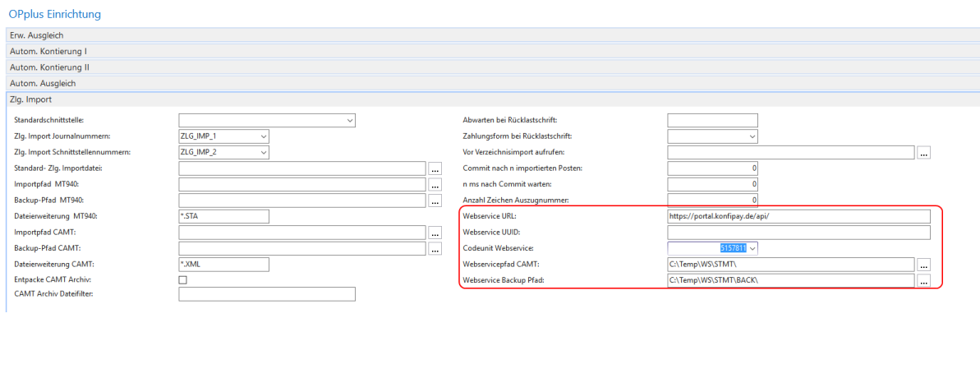The image size is (980, 378).
Task: Click the Standard- Zlg. Importdatei field
Action: coord(302,168)
